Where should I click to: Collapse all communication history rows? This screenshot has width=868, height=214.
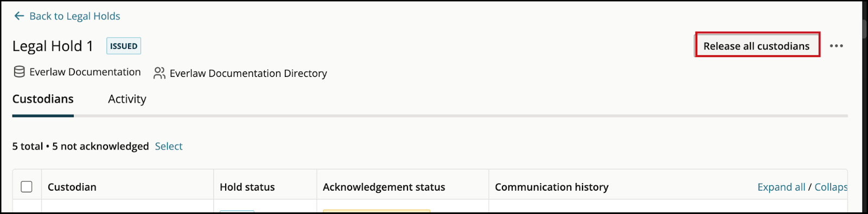tap(831, 187)
